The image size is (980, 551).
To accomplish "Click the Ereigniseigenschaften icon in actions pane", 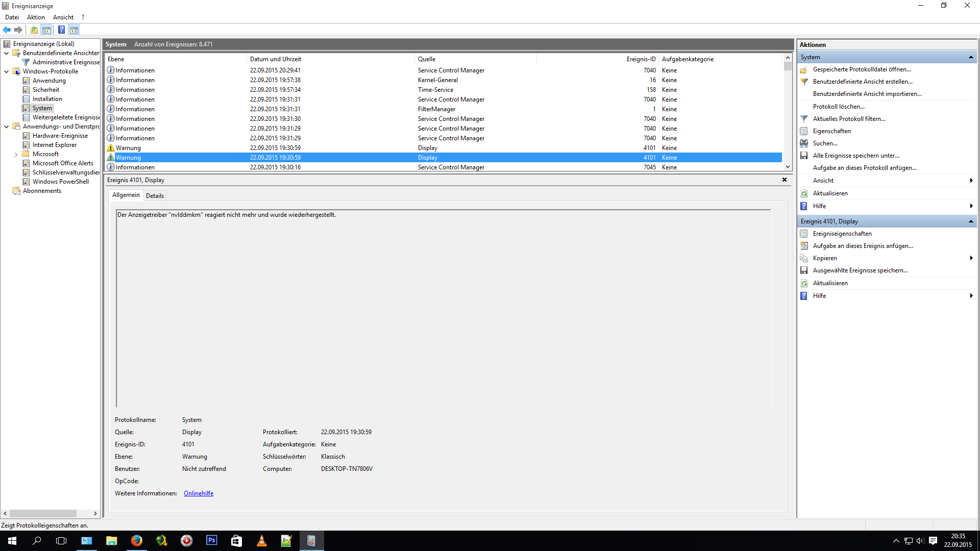I will click(x=804, y=234).
